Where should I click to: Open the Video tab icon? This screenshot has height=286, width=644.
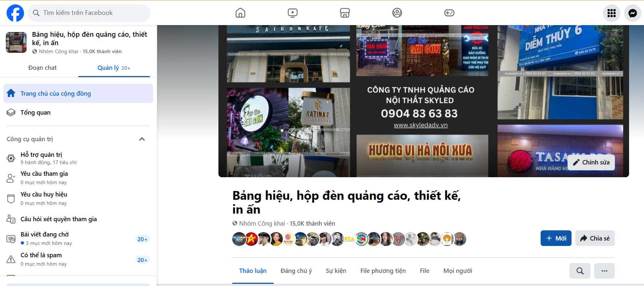(292, 13)
